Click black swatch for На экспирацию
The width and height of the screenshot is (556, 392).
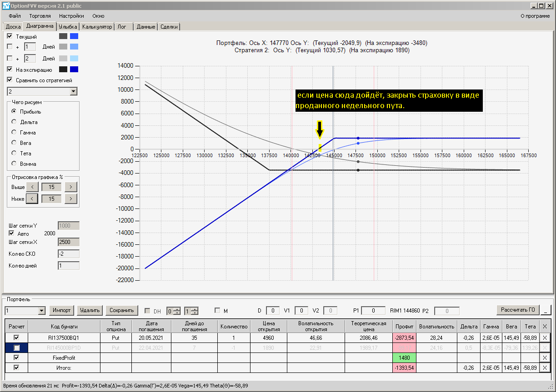tap(63, 69)
